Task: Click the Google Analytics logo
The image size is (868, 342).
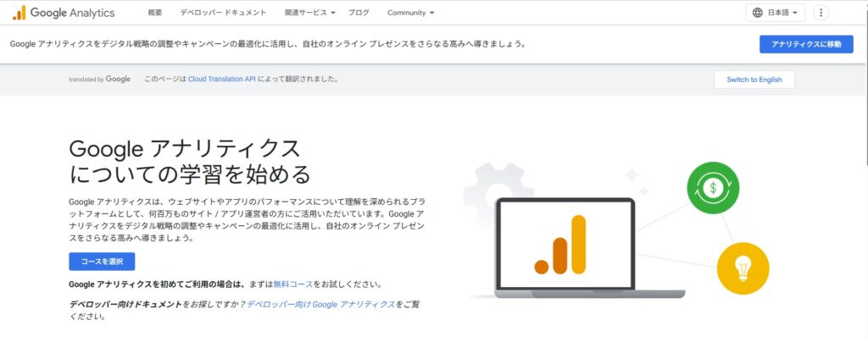Action: click(x=63, y=13)
